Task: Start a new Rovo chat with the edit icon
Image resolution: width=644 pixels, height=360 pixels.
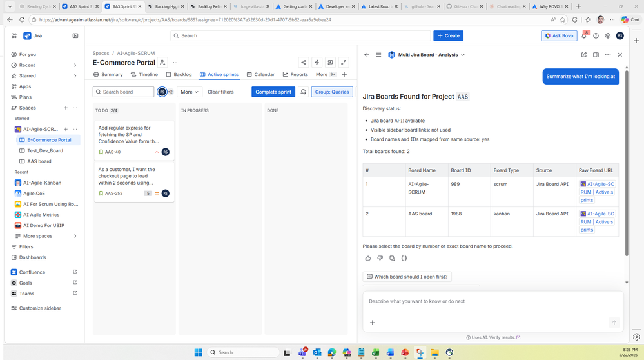Action: (583, 55)
